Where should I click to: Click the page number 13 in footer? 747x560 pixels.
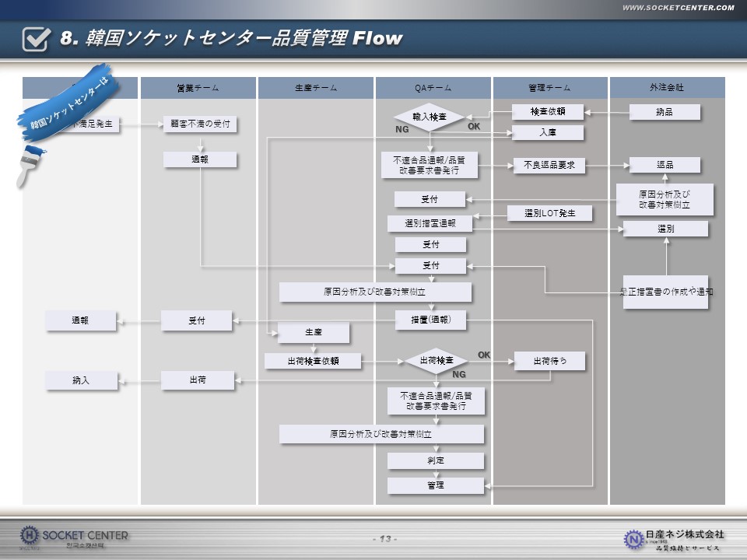(x=384, y=539)
